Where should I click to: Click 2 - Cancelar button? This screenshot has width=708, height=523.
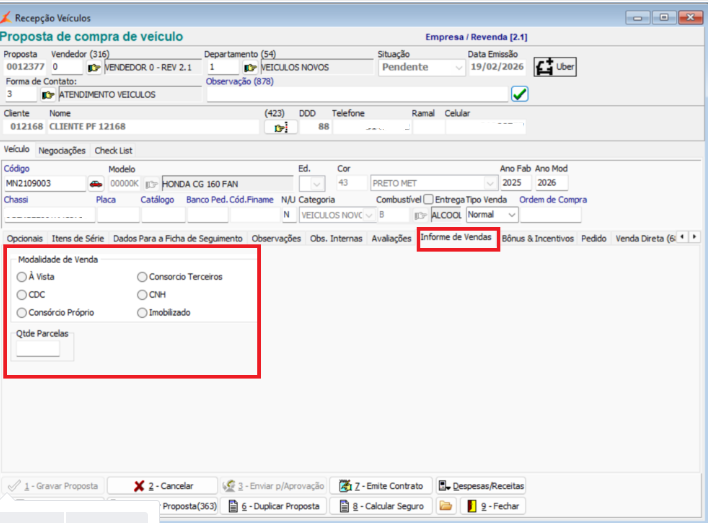tap(163, 486)
